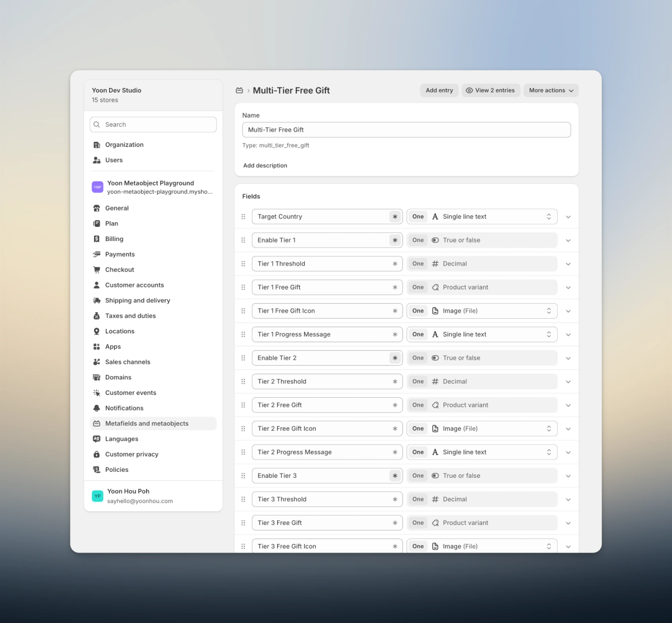Open Organization in the sidebar
Image resolution: width=672 pixels, height=623 pixels.
pyautogui.click(x=153, y=145)
